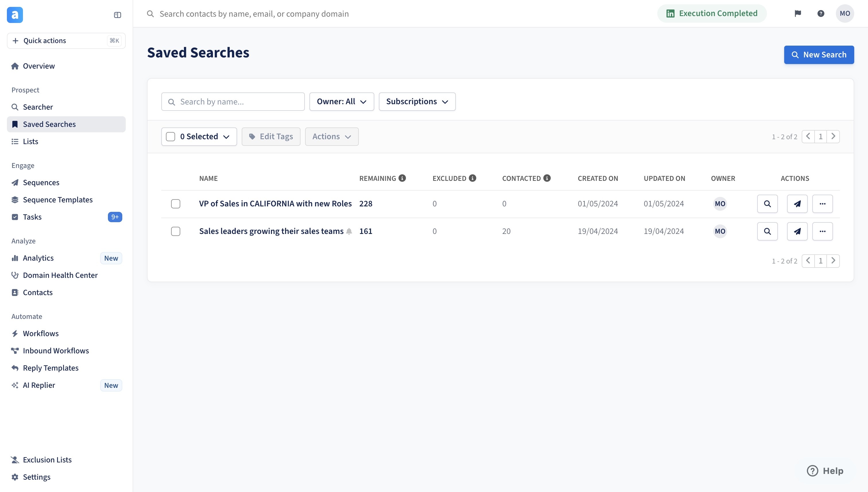
Task: Check the Sales leaders growing row checkbox
Action: [176, 231]
